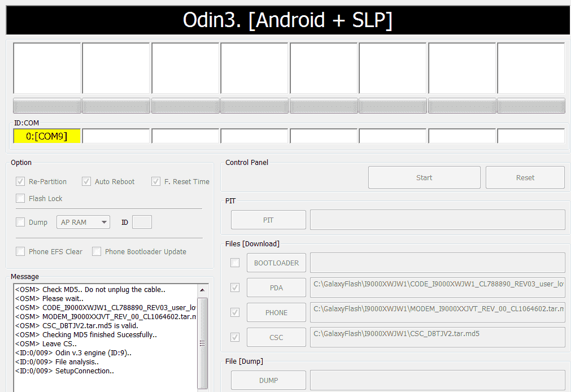Click the PIT file path field
Screen dimensions: 571x392
pyautogui.click(x=437, y=220)
